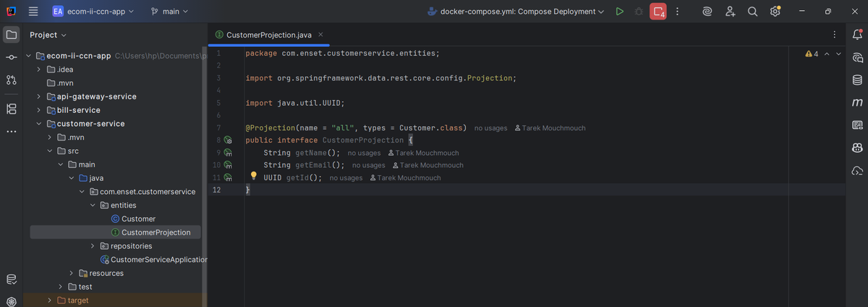Open the main hamburger menu
Image resolution: width=868 pixels, height=307 pixels.
pyautogui.click(x=33, y=12)
